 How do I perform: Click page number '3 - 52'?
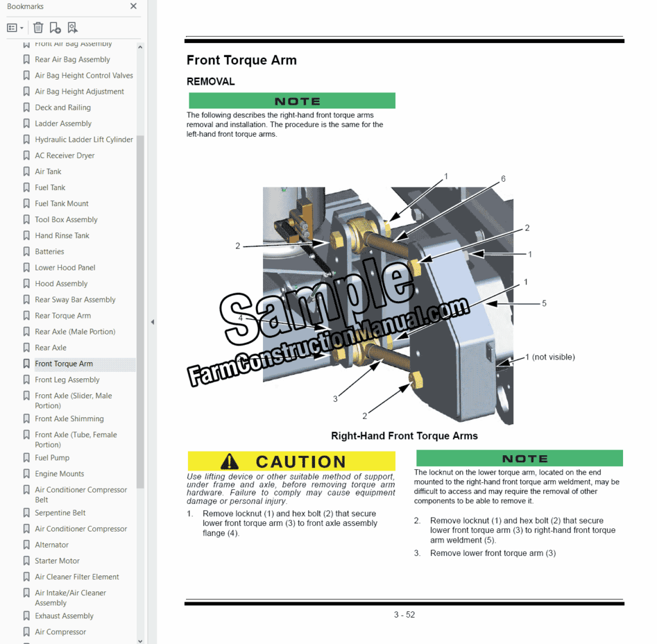404,614
